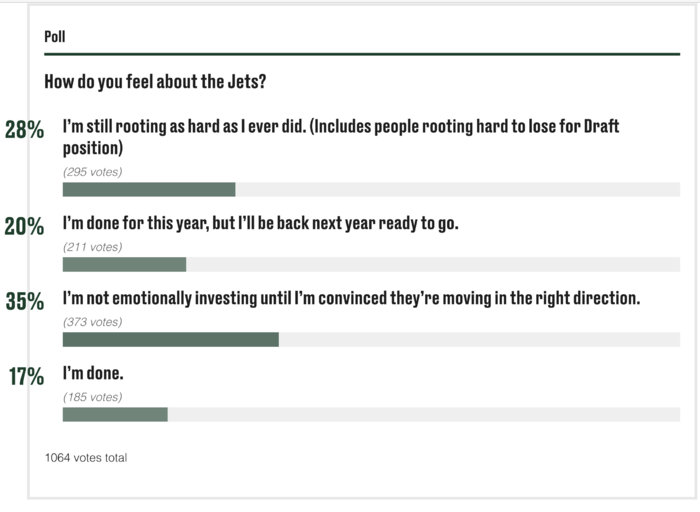Screen dimensions: 700x512
Task: Click the 17% percentage label
Action: pyautogui.click(x=26, y=376)
